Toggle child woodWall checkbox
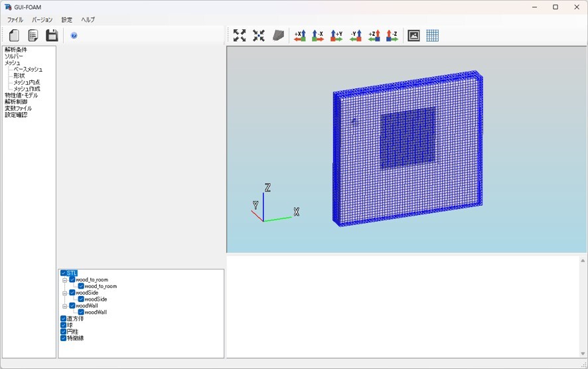 point(81,312)
